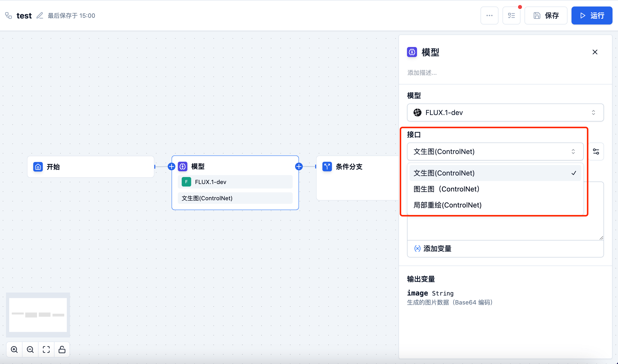Click the minimap thumbnail preview
The width and height of the screenshot is (618, 364).
tap(38, 315)
